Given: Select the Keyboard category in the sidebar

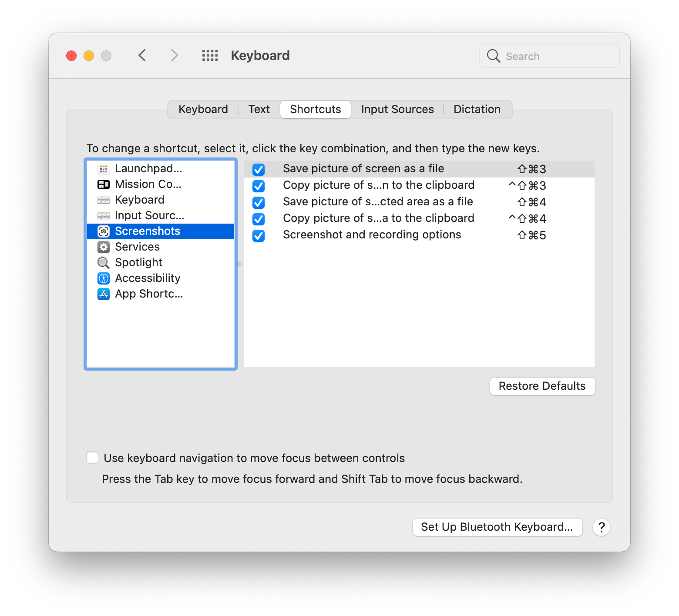Looking at the screenshot, I should click(139, 200).
